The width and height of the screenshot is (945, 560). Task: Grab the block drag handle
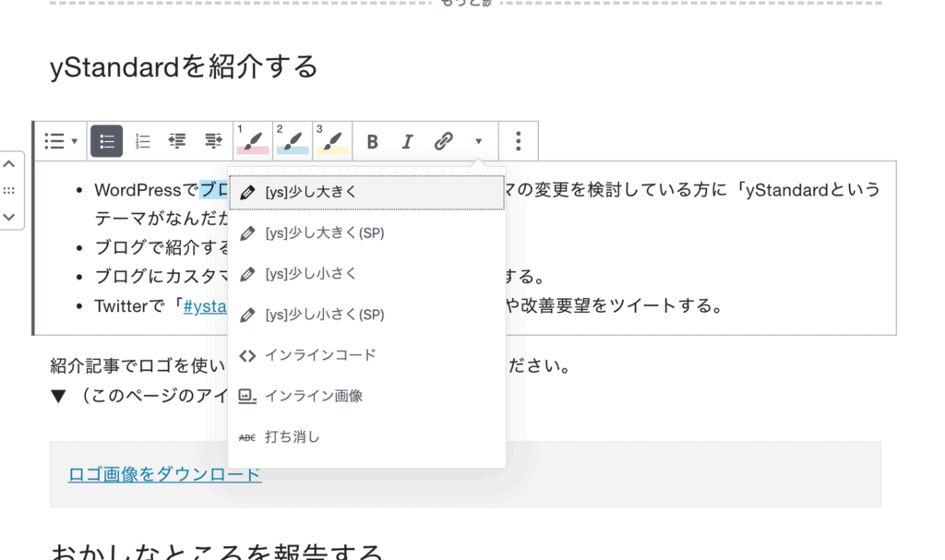pos(9,190)
